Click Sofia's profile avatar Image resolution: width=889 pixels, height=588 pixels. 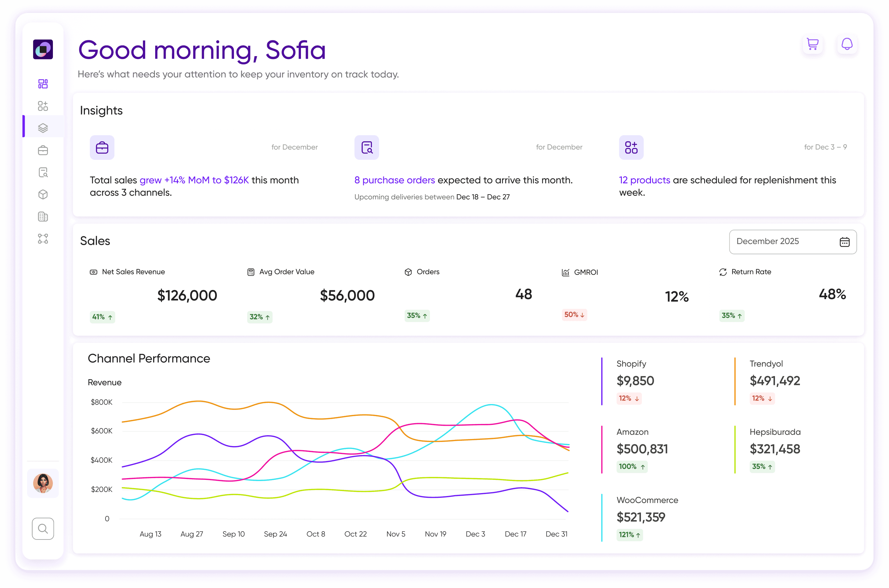pos(43,483)
